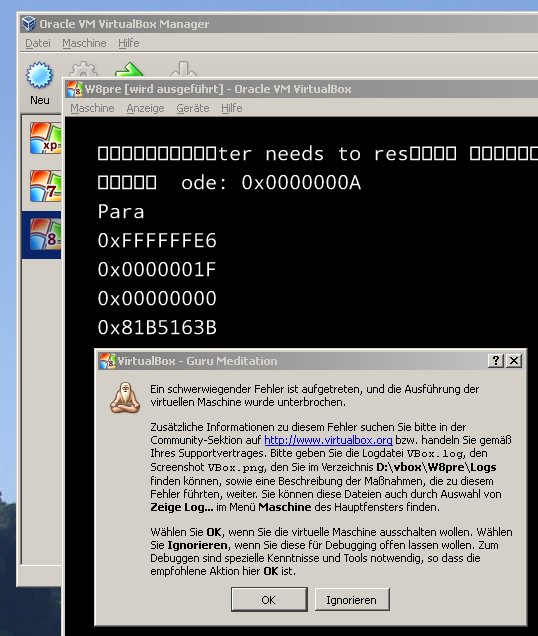This screenshot has height=636, width=538.
Task: Open Hilfe menu in VirtualBox Manager
Action: tap(129, 43)
